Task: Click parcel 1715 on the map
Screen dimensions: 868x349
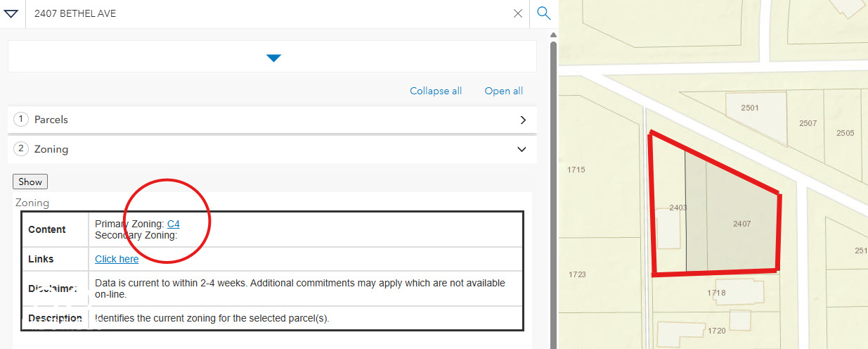Action: point(576,170)
